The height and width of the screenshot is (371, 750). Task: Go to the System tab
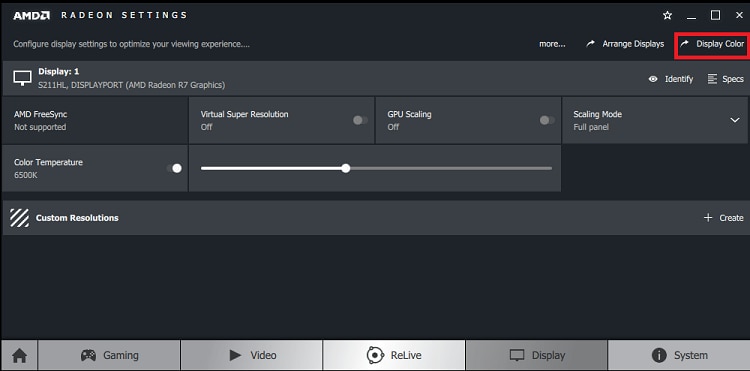(679, 355)
